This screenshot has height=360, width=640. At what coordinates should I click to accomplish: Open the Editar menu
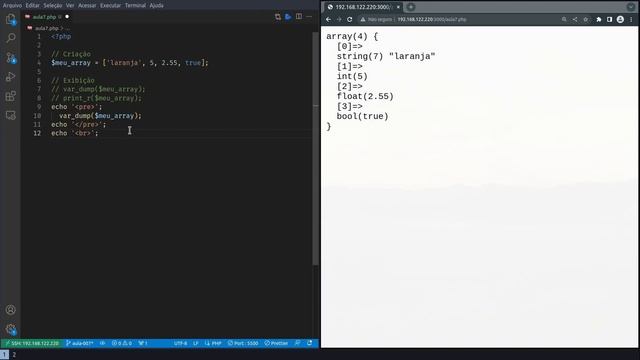tap(33, 5)
